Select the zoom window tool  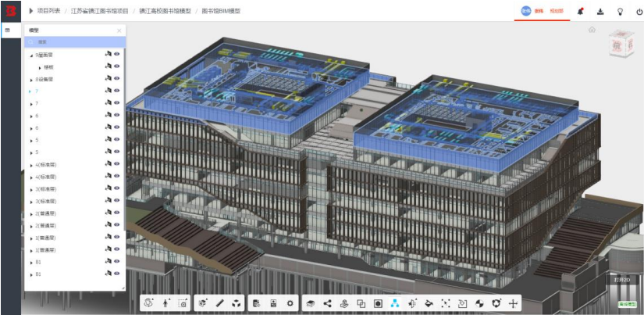(183, 303)
